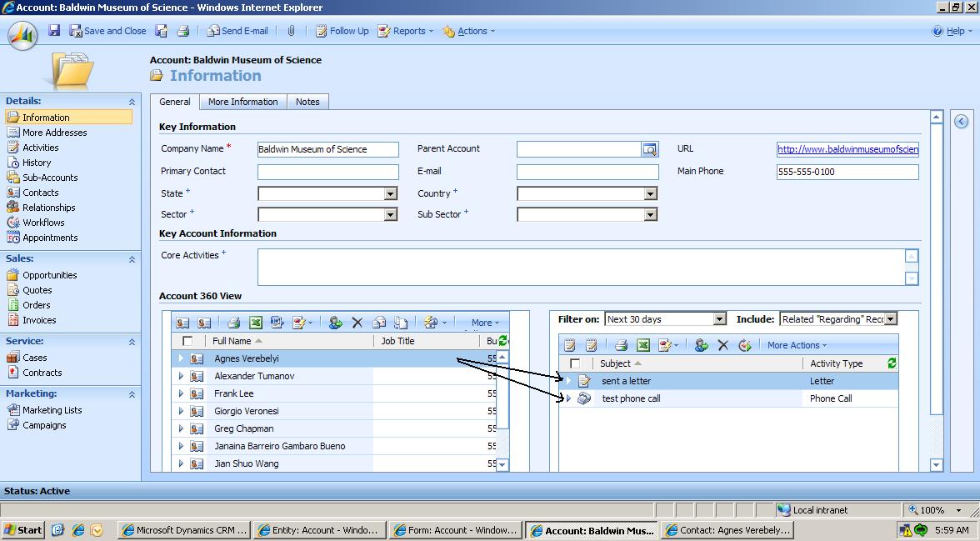
Task: Check the checkbox for sent a letter activity
Action: pyautogui.click(x=573, y=380)
